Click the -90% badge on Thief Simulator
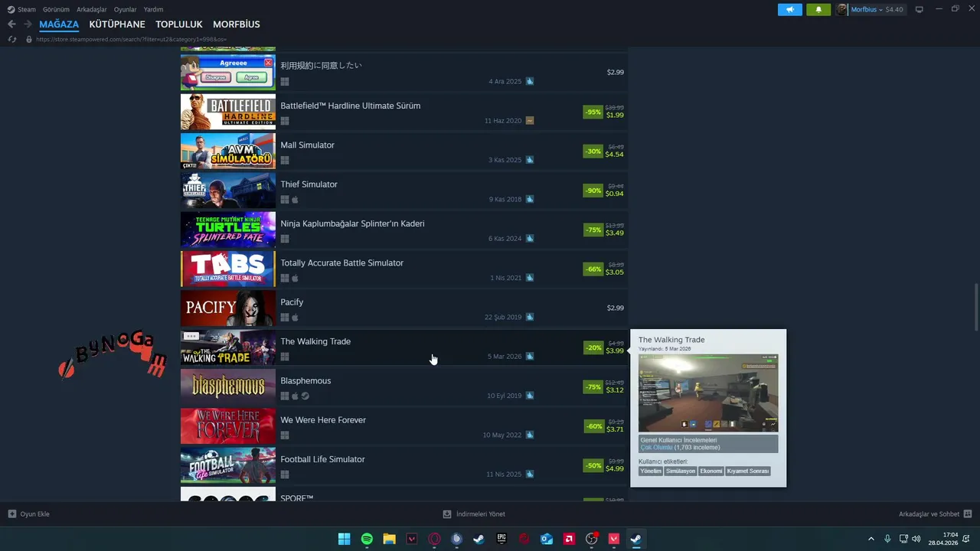Screen dimensions: 980x551 click(x=593, y=191)
